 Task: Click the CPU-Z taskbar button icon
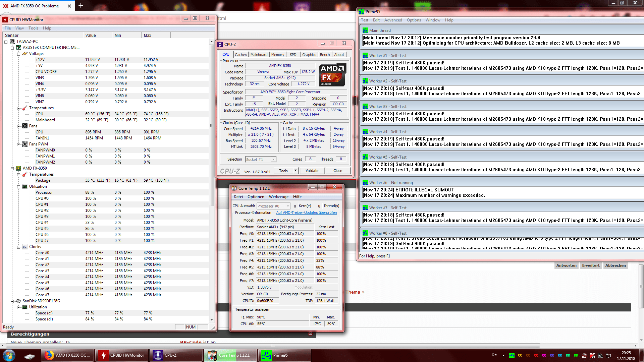pyautogui.click(x=158, y=355)
